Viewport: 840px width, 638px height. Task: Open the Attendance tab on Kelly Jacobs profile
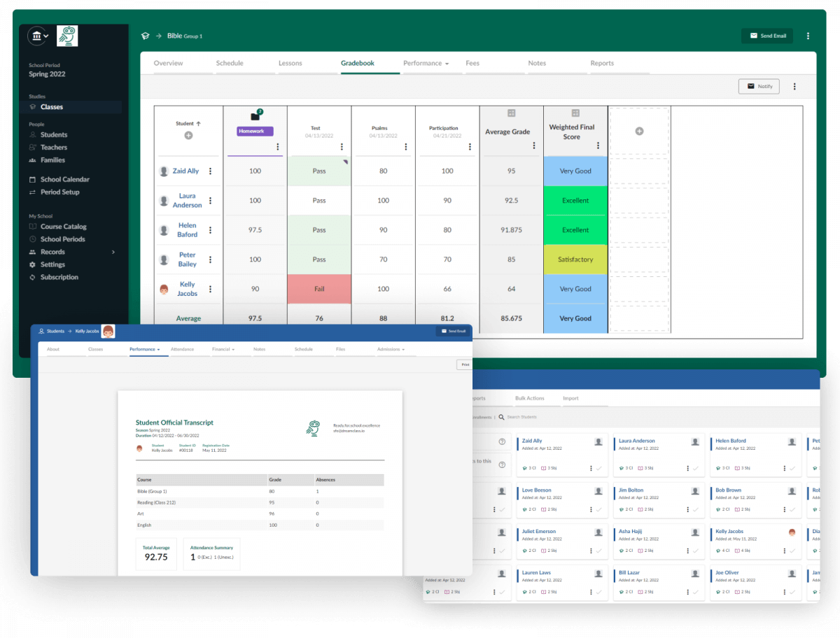182,349
